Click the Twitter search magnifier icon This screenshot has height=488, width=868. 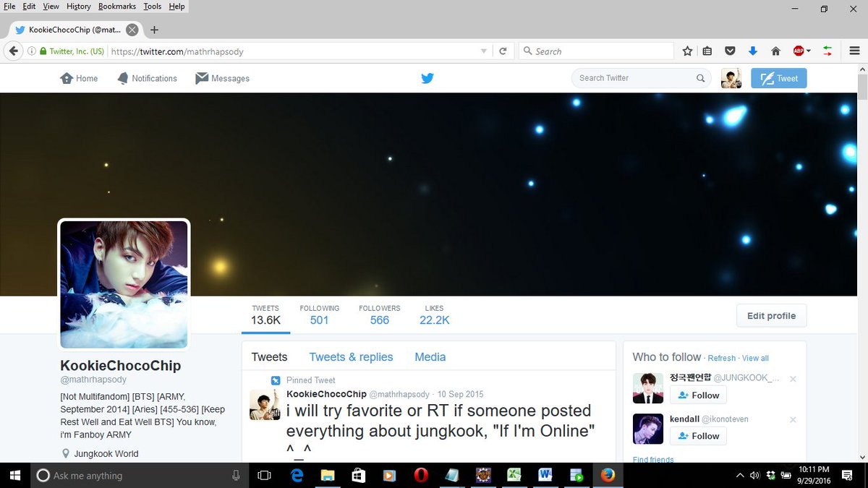tap(700, 78)
